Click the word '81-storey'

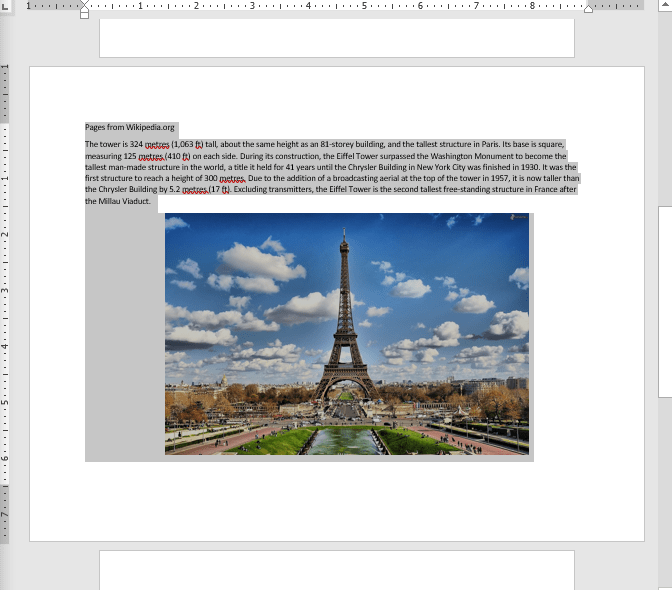(337, 144)
